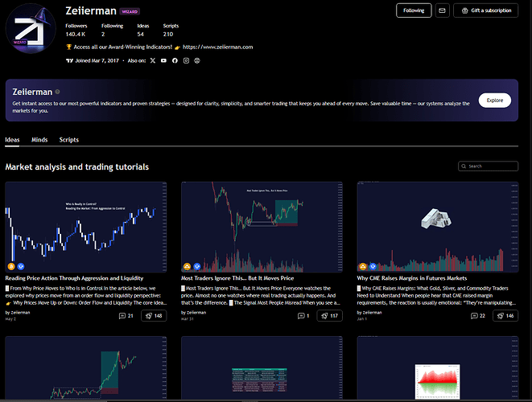Click the TradingView logo beside join date

(69, 60)
